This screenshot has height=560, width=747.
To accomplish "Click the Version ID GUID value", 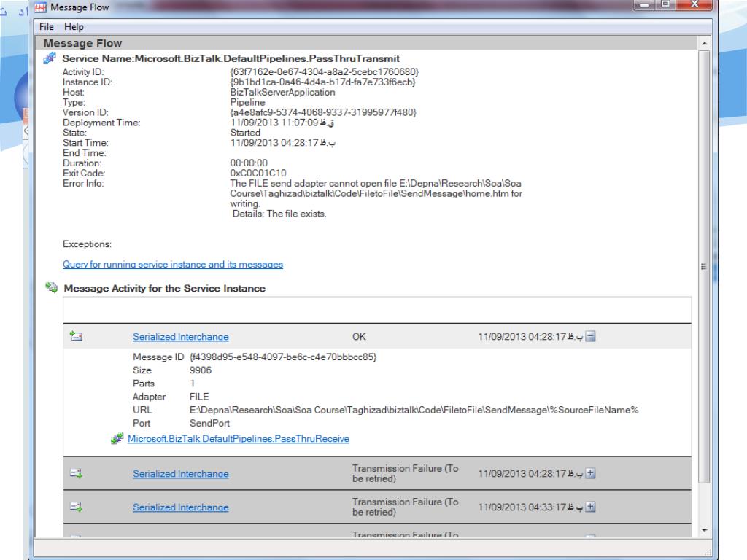I will (323, 112).
